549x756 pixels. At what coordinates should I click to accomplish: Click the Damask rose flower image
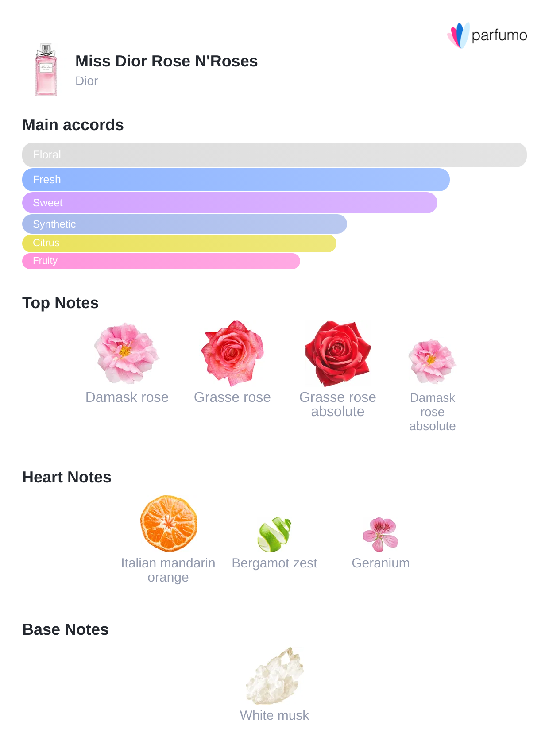(x=127, y=353)
